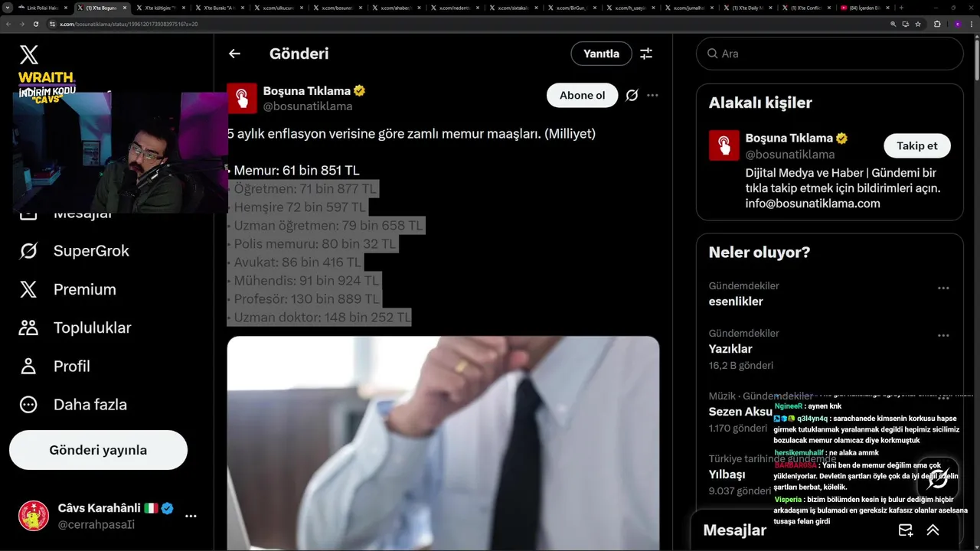Image resolution: width=980 pixels, height=551 pixels.
Task: Expand the Mesajlar drawer with double chevron
Action: pos(933,530)
